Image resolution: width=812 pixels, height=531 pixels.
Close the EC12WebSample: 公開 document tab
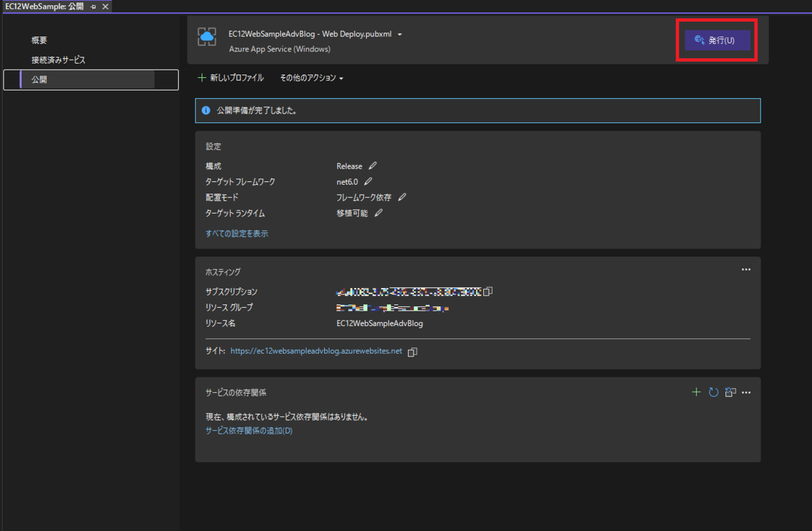[105, 6]
